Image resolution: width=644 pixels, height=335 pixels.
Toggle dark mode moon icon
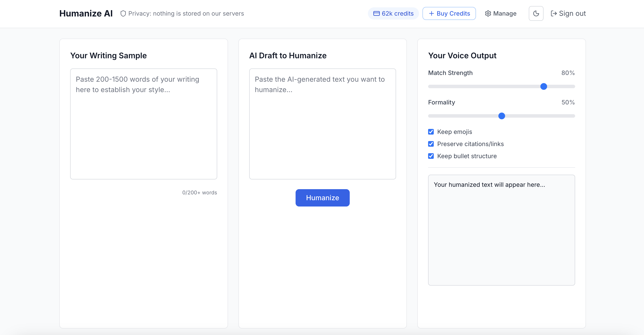pyautogui.click(x=536, y=13)
